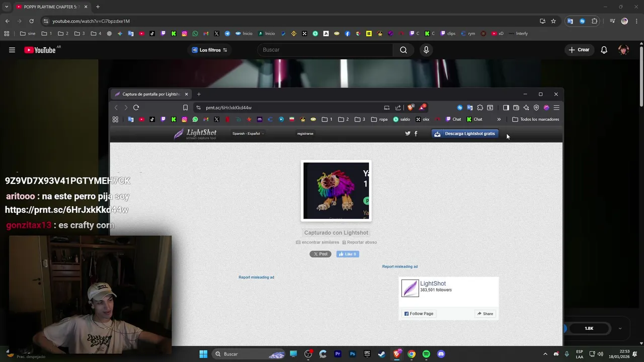
Task: Open Brave Leo AI star icon
Action: coord(526,108)
